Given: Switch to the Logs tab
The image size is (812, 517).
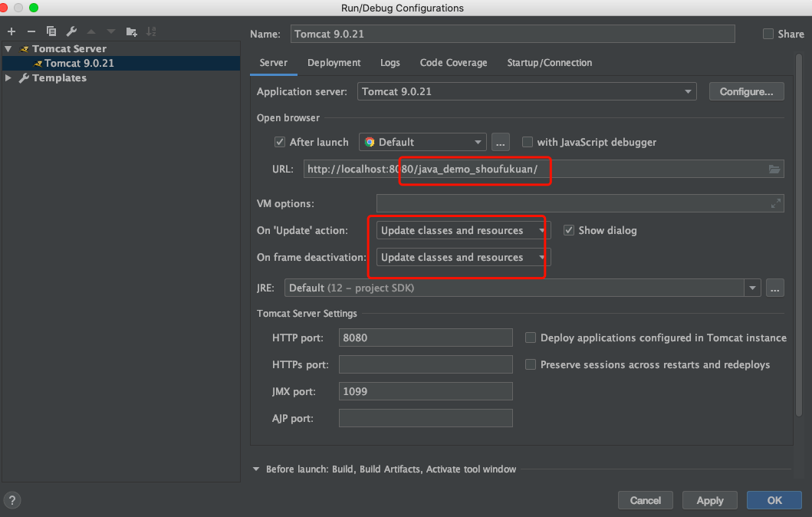Looking at the screenshot, I should coord(390,63).
